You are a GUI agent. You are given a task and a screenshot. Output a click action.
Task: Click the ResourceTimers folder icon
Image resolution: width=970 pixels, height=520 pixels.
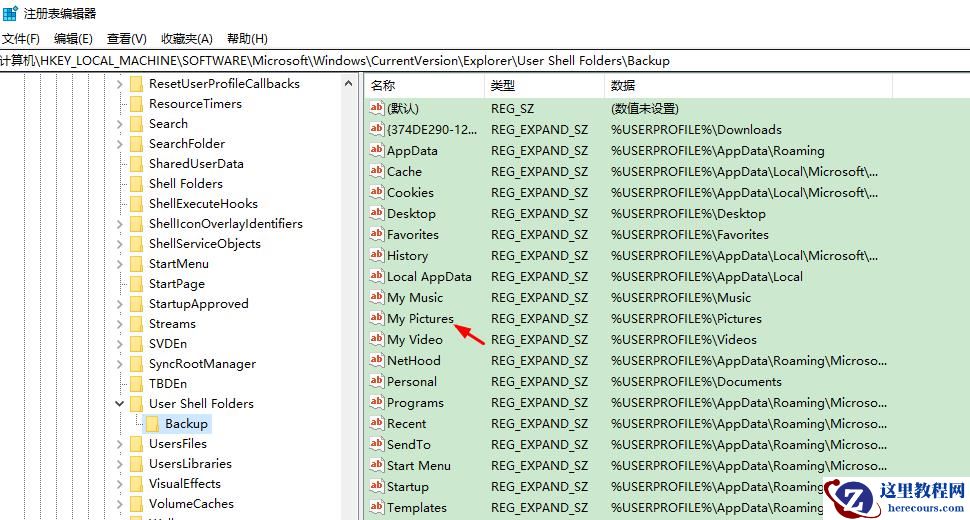point(137,104)
